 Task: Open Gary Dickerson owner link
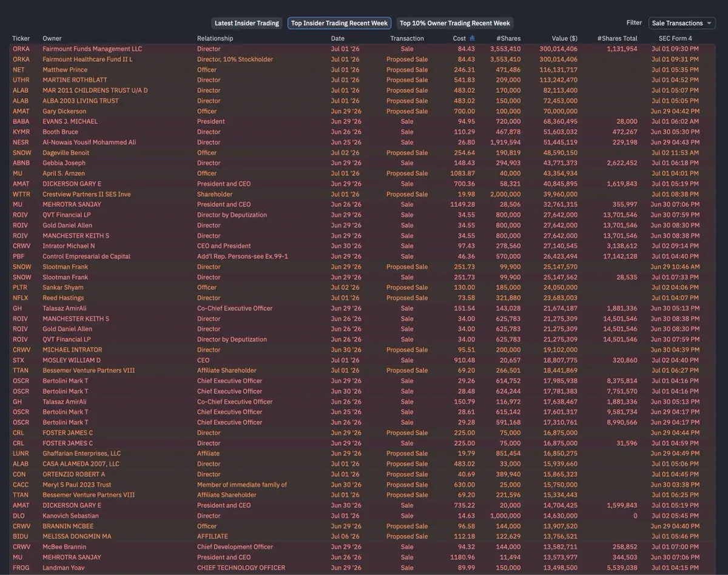click(64, 111)
